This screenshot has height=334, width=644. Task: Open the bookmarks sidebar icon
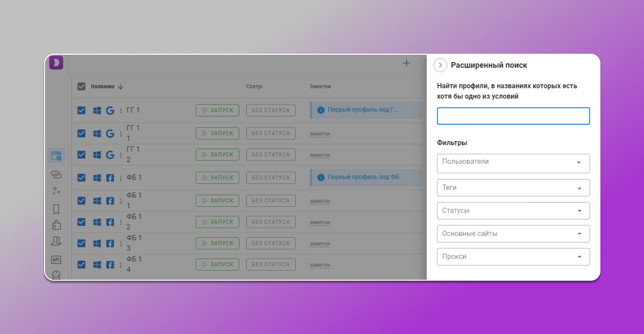56,209
